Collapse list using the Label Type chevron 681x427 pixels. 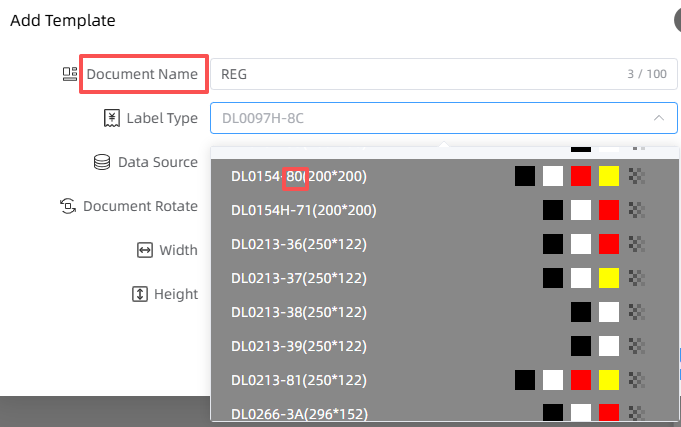tap(658, 118)
